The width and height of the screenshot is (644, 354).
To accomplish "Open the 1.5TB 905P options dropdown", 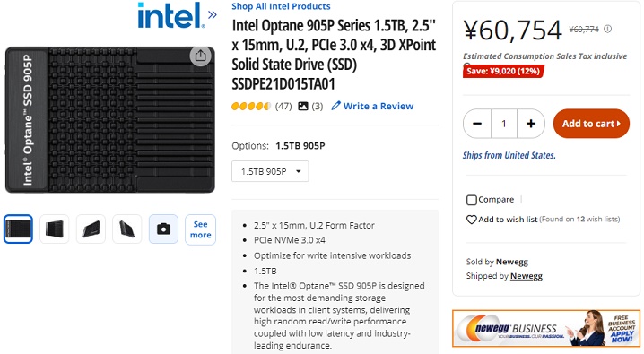I will [270, 171].
